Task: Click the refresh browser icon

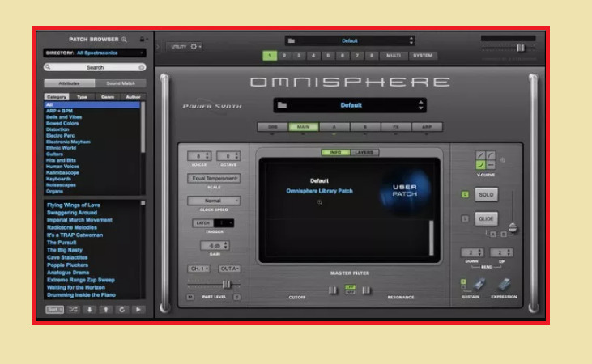Action: [x=122, y=309]
